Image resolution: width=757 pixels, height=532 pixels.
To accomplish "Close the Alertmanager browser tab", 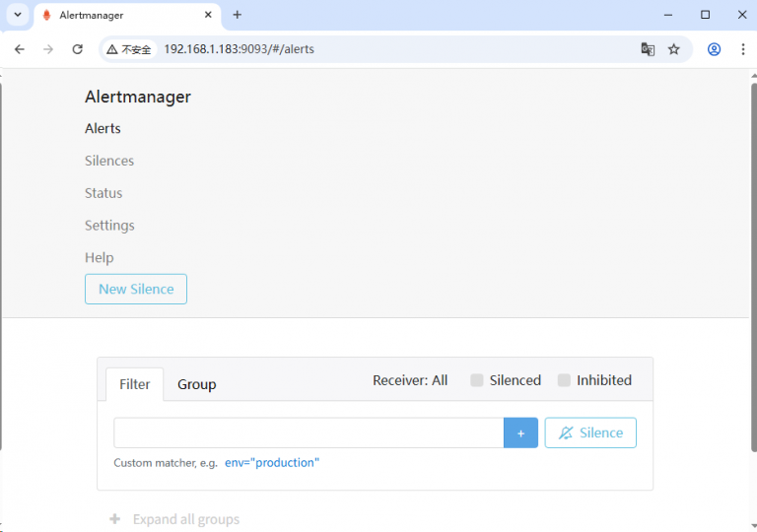I will pos(208,15).
